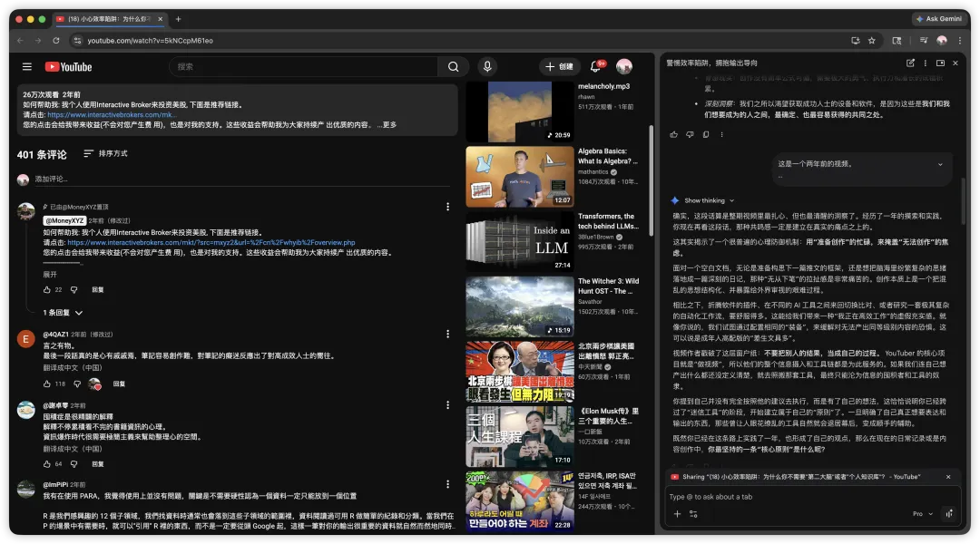The height and width of the screenshot is (544, 980).
Task: Click the browser address bar URL
Action: (x=150, y=41)
